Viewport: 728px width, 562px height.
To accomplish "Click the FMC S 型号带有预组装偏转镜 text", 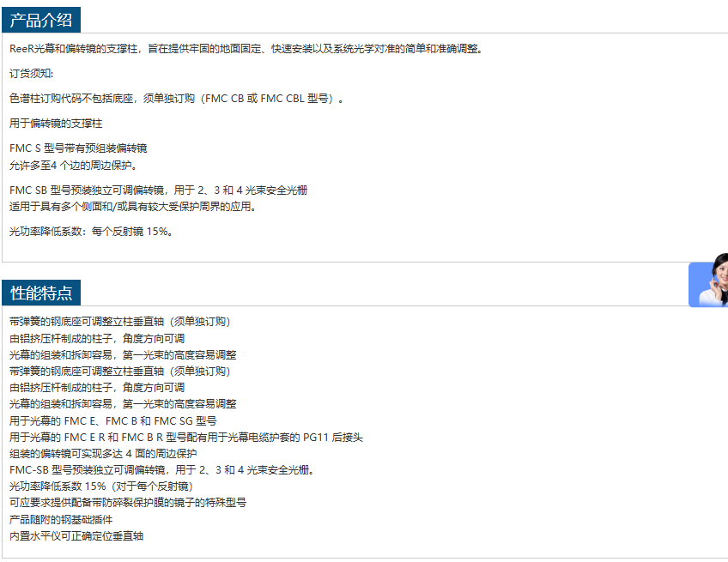I will [x=78, y=148].
